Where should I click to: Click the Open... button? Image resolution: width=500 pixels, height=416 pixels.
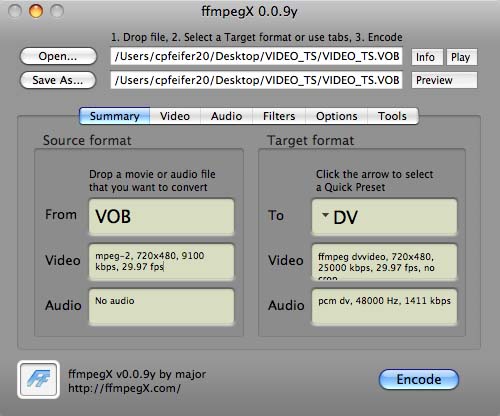[58, 56]
